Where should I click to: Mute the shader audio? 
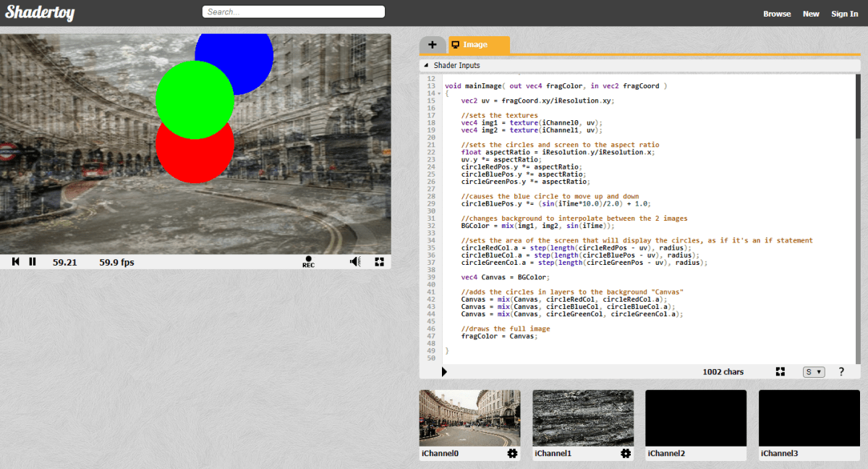point(355,262)
